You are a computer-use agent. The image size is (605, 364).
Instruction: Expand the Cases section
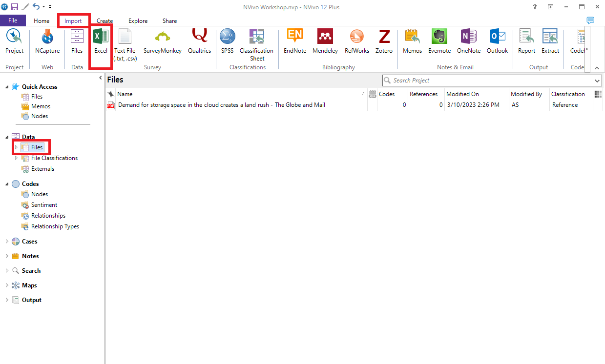pyautogui.click(x=6, y=241)
